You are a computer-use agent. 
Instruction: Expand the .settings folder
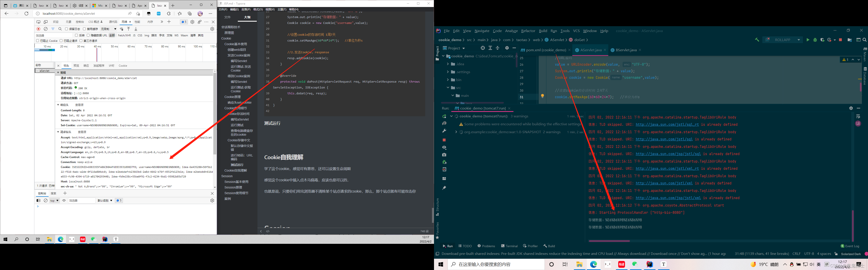(x=448, y=72)
